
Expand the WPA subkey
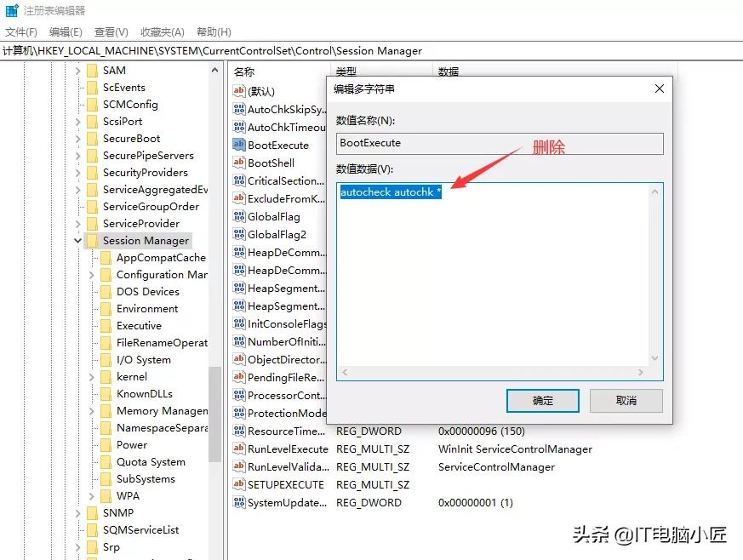click(x=91, y=496)
